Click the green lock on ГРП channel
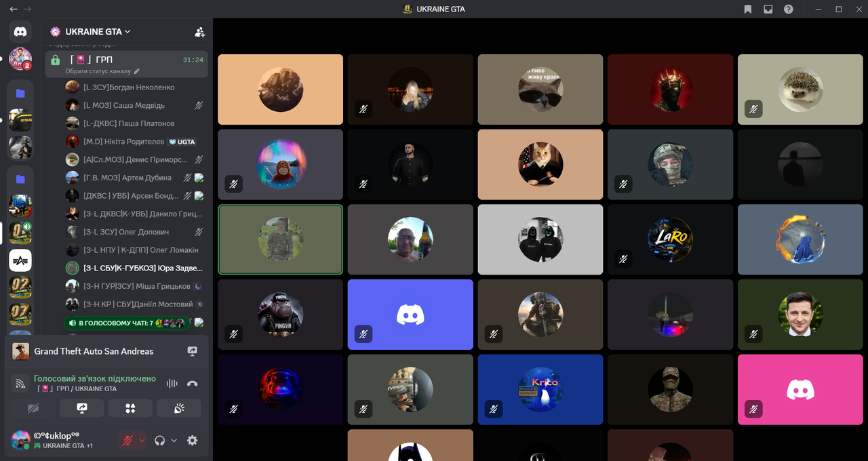Viewport: 868px width, 461px height. (x=56, y=60)
